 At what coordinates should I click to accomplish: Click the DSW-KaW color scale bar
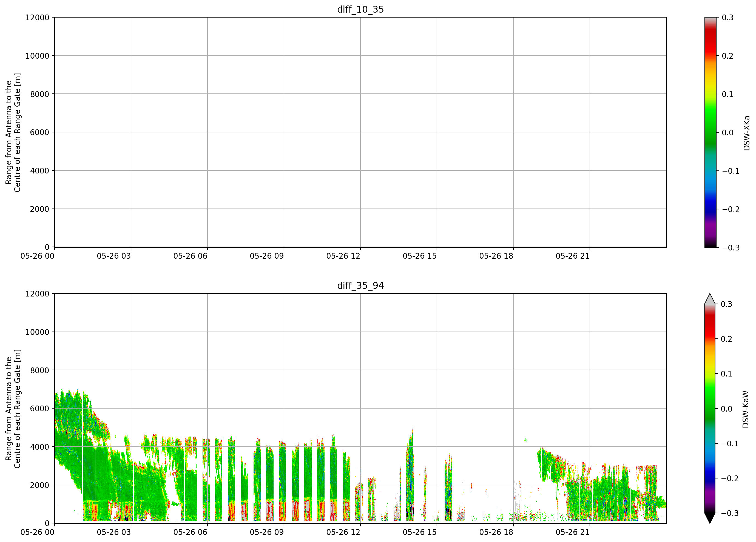(x=710, y=408)
